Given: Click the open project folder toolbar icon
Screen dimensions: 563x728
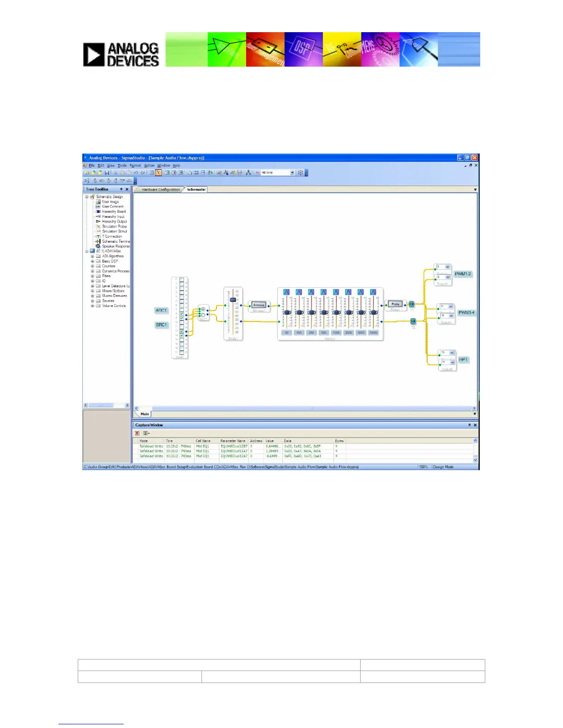Looking at the screenshot, I should tap(93, 173).
